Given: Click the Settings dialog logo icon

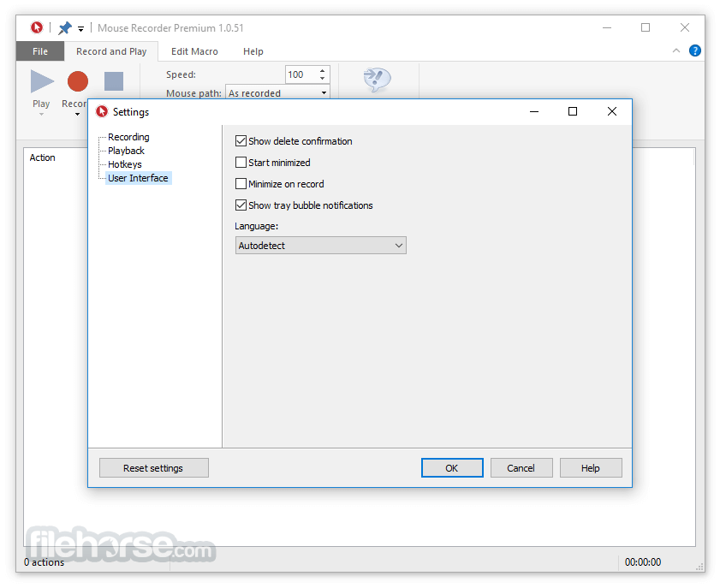Looking at the screenshot, I should click(x=102, y=111).
